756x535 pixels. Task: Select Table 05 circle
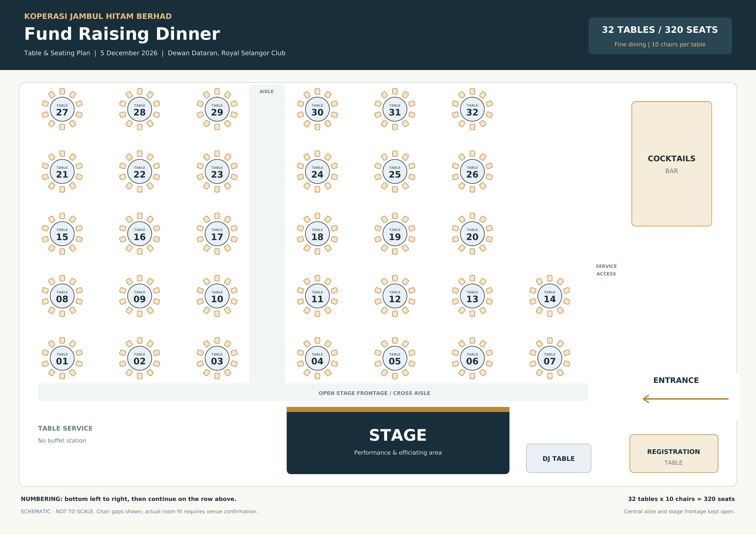pos(395,358)
